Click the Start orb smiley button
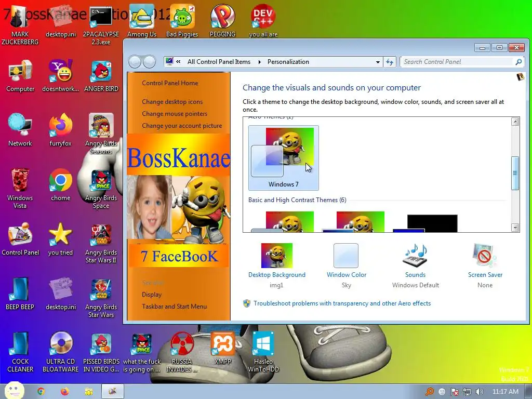The image size is (532, 399). [14, 391]
